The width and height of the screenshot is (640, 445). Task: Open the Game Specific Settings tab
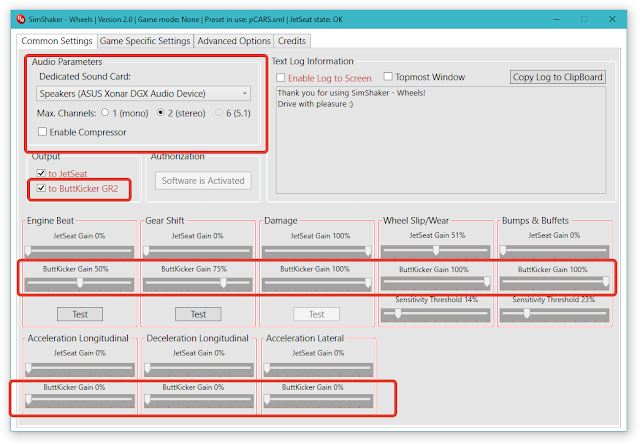[145, 41]
